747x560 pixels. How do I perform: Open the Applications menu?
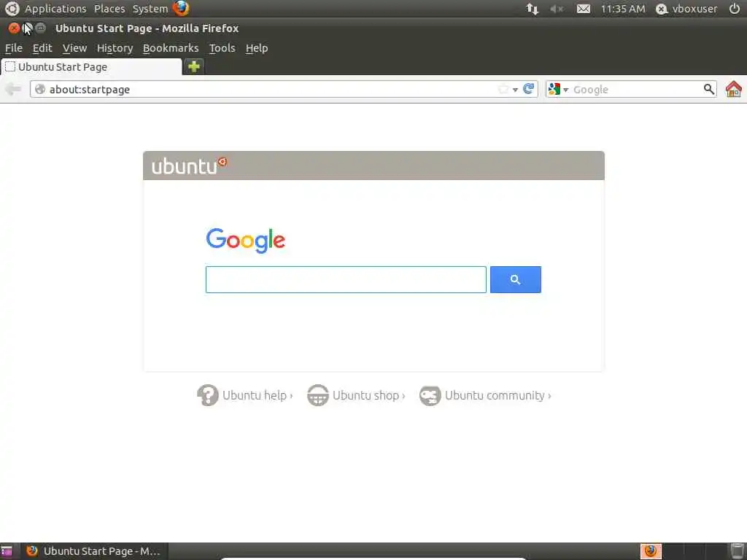point(55,9)
